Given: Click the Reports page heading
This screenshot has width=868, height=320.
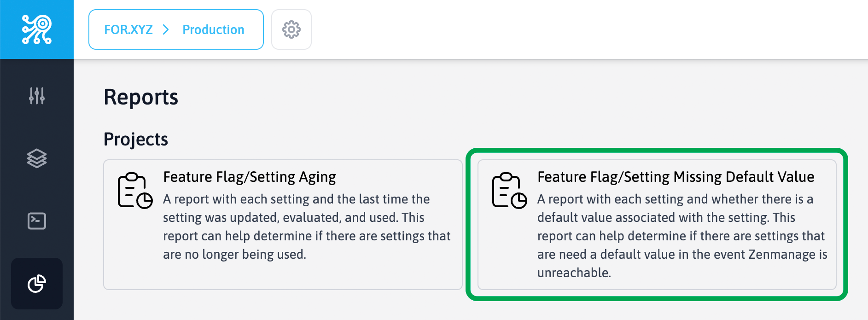Looking at the screenshot, I should point(141,97).
